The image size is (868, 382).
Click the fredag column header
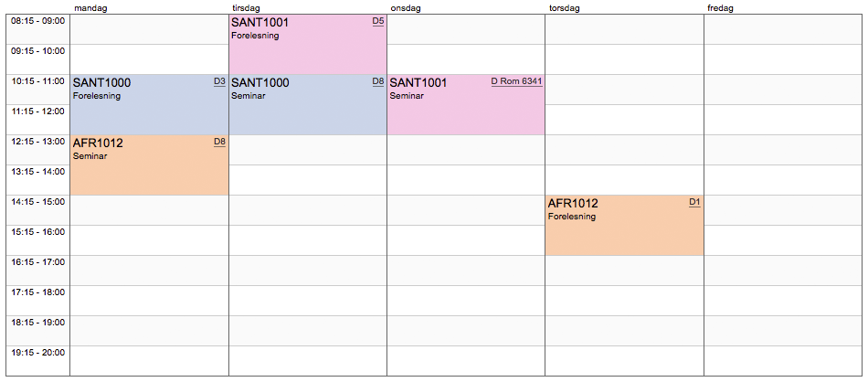pos(721,8)
